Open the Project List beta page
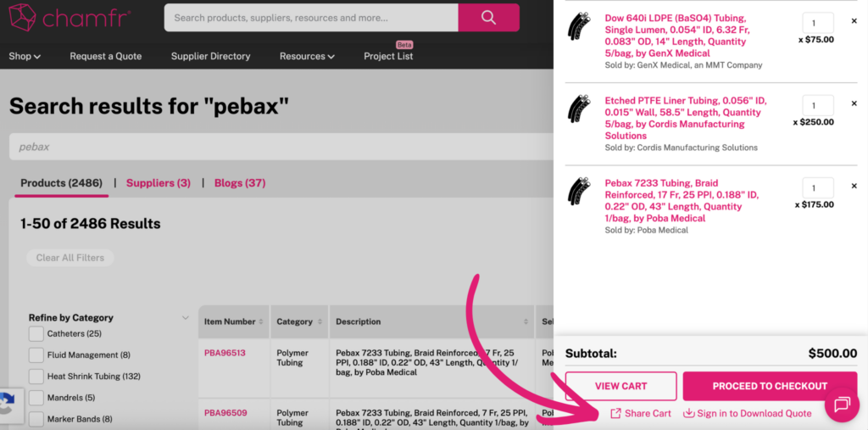 388,57
